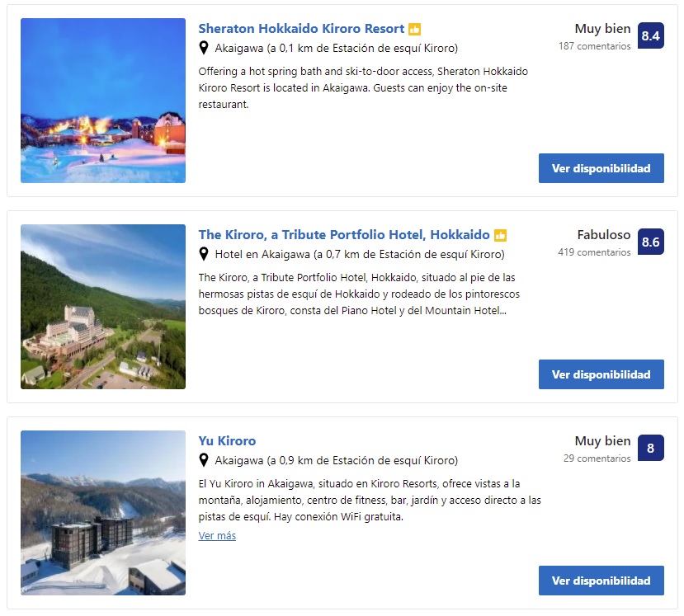Click thumbs-up icon beside Sheraton Hokkaido Kiroro Resort
The image size is (684, 616).
(414, 29)
